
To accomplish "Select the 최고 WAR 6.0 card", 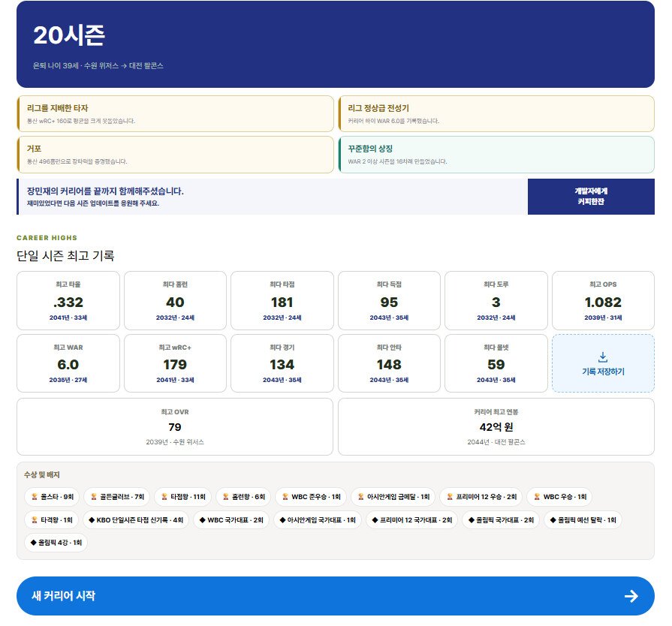I will (68, 363).
